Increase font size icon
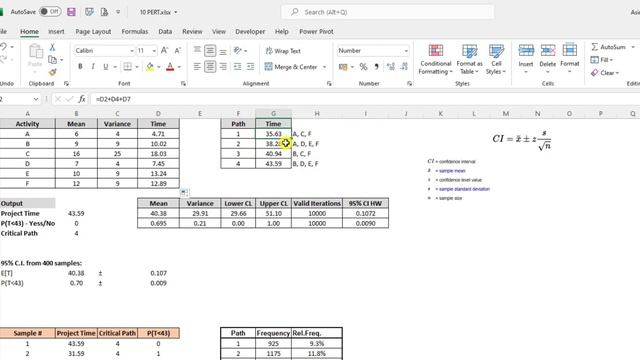 [164, 51]
